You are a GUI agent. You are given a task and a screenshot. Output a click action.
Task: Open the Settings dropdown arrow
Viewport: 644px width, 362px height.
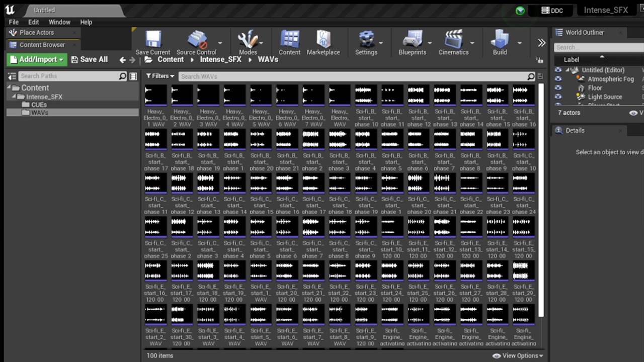[380, 43]
